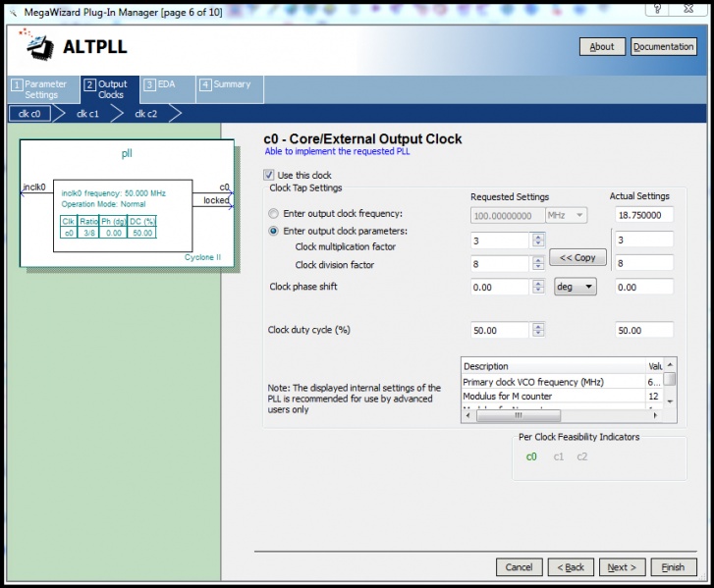Click the requested duty cycle field
Viewport: 714px width, 588px height.
tap(500, 330)
